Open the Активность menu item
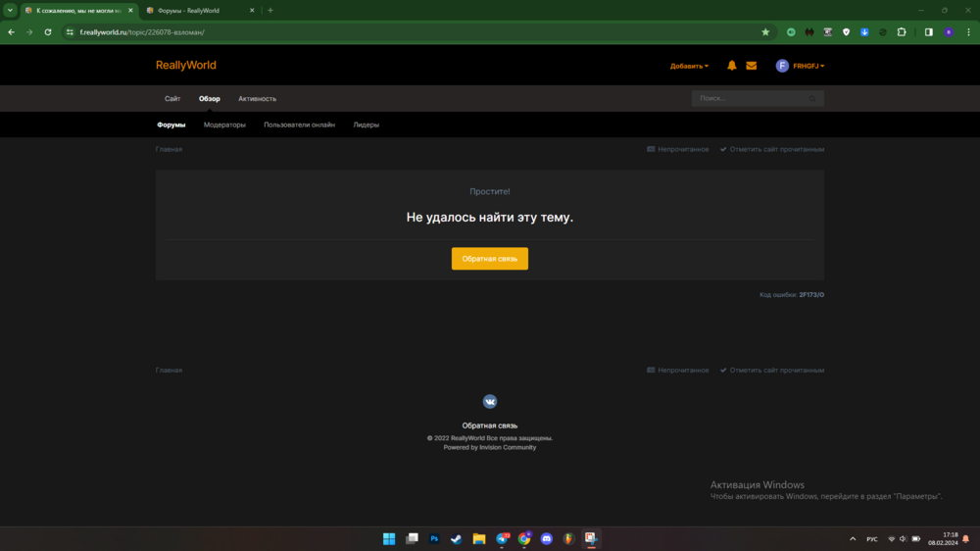The width and height of the screenshot is (980, 551). 257,99
